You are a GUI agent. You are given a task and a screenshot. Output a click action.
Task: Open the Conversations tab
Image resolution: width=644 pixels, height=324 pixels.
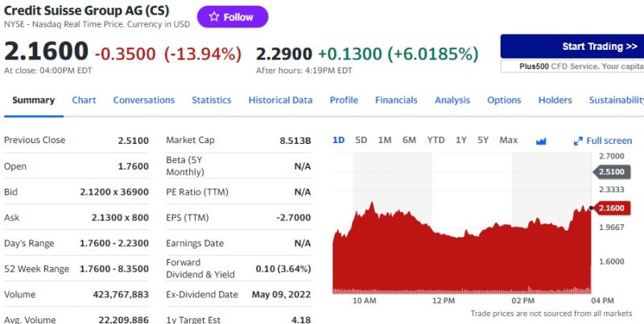[x=143, y=100]
